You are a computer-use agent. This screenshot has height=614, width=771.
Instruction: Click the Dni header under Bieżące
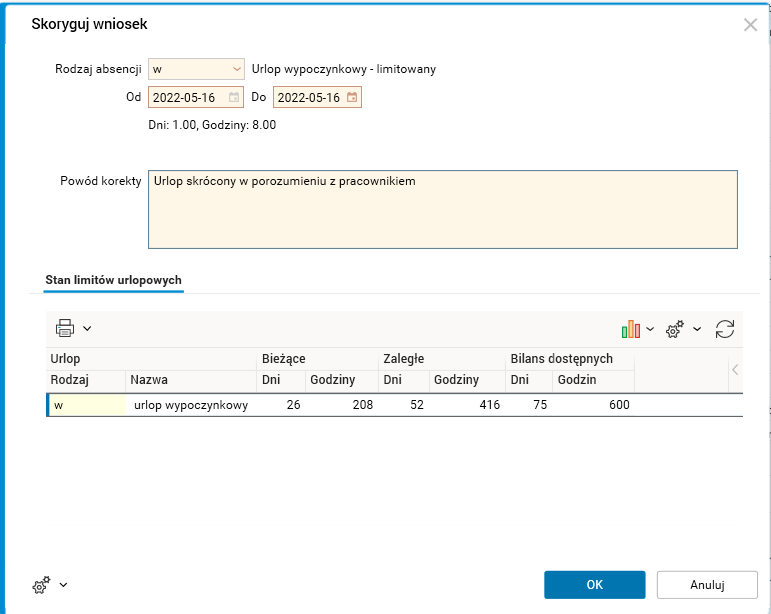[281, 380]
